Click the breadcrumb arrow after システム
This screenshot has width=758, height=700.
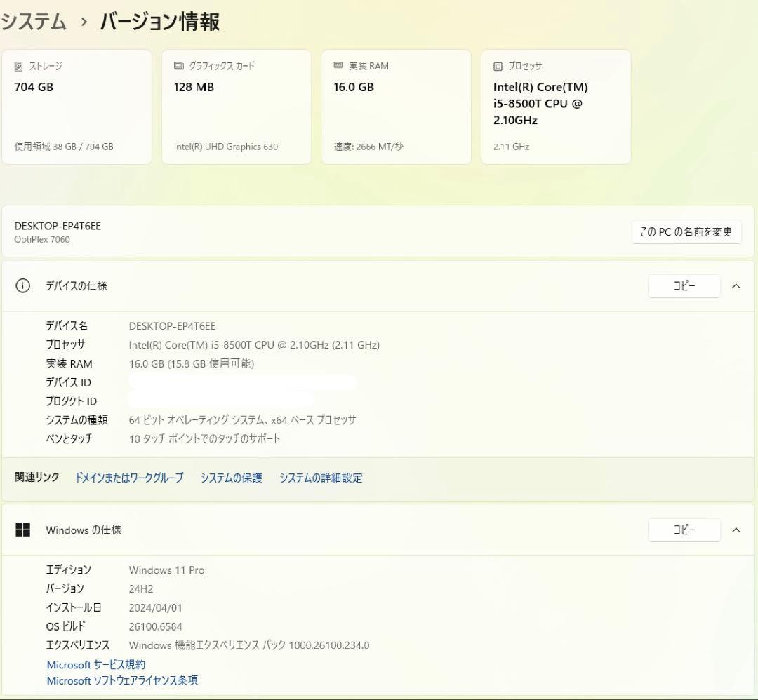click(x=82, y=22)
